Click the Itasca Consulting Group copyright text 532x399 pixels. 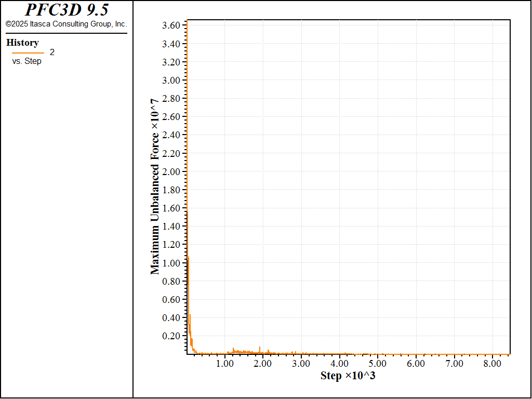(66, 24)
